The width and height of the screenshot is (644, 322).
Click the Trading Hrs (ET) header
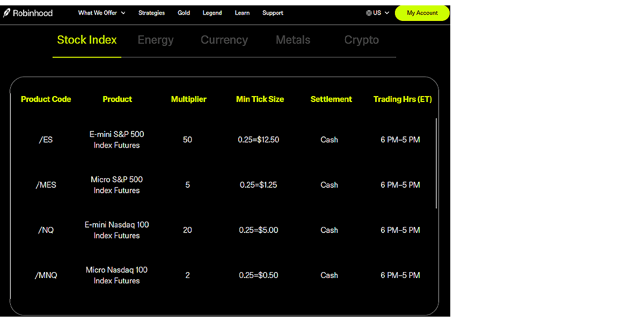[402, 99]
